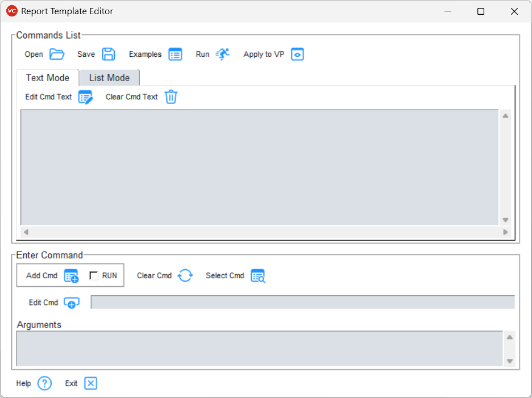
Task: Switch to the List Mode tab
Action: pyautogui.click(x=109, y=78)
